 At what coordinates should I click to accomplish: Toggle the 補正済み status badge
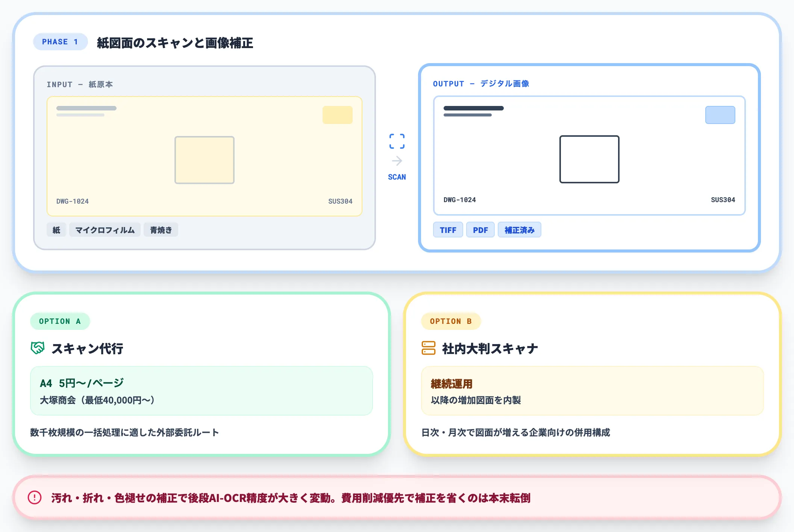[519, 230]
